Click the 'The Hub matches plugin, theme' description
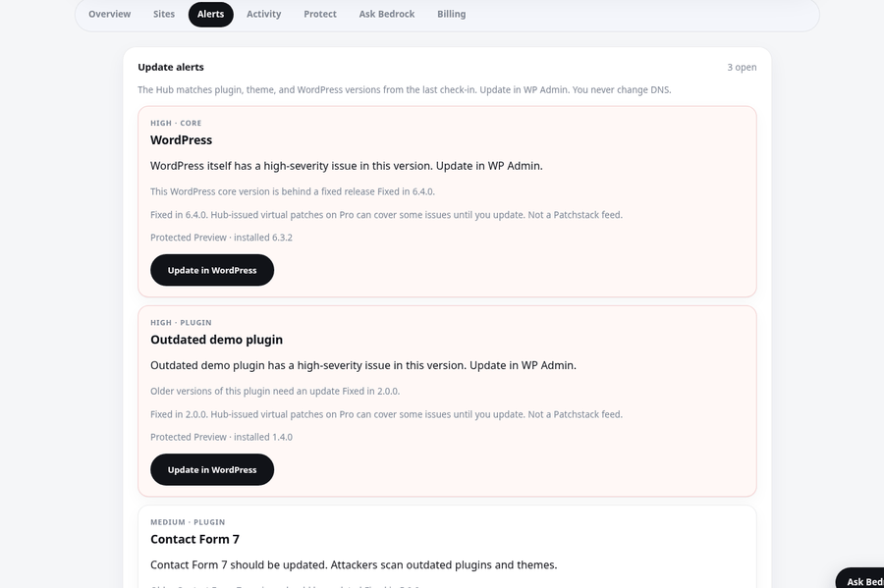Viewport: 884px width, 588px height. 405,89
